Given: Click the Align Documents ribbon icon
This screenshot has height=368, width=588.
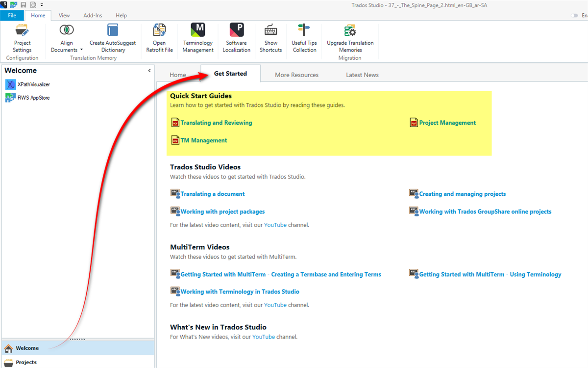Looking at the screenshot, I should click(x=67, y=30).
